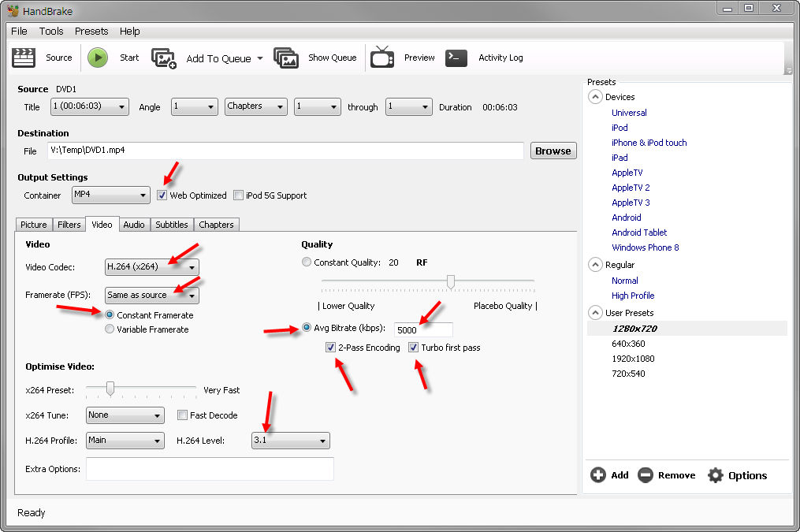Switch to the Audio tab
The height and width of the screenshot is (532, 800).
(x=134, y=225)
